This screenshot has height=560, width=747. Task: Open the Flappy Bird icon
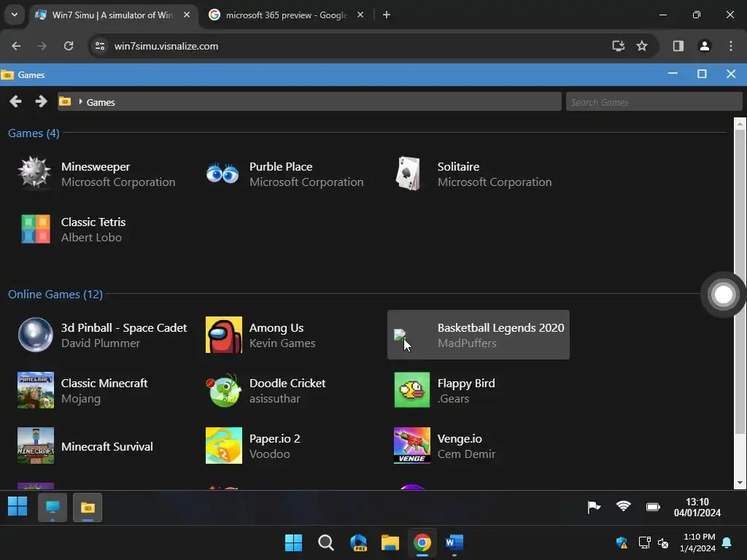pyautogui.click(x=412, y=390)
